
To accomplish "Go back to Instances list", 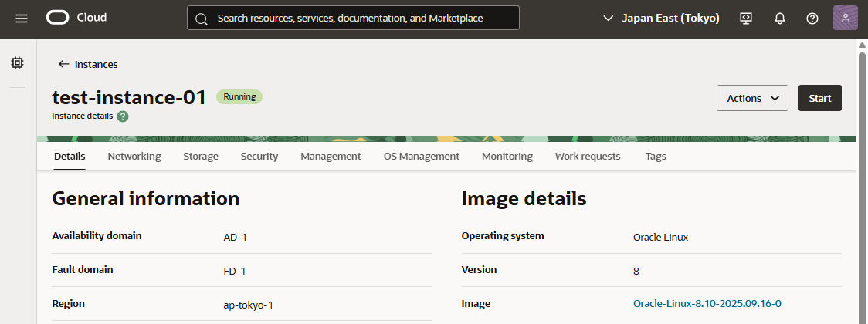I will pos(88,64).
